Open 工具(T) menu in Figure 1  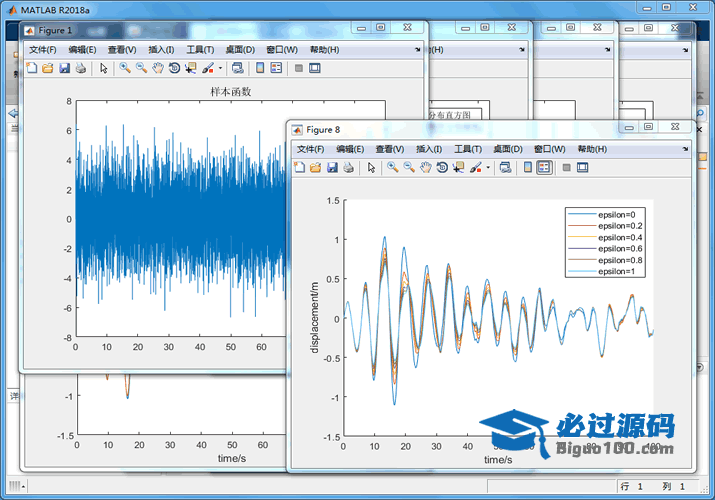[x=200, y=50]
